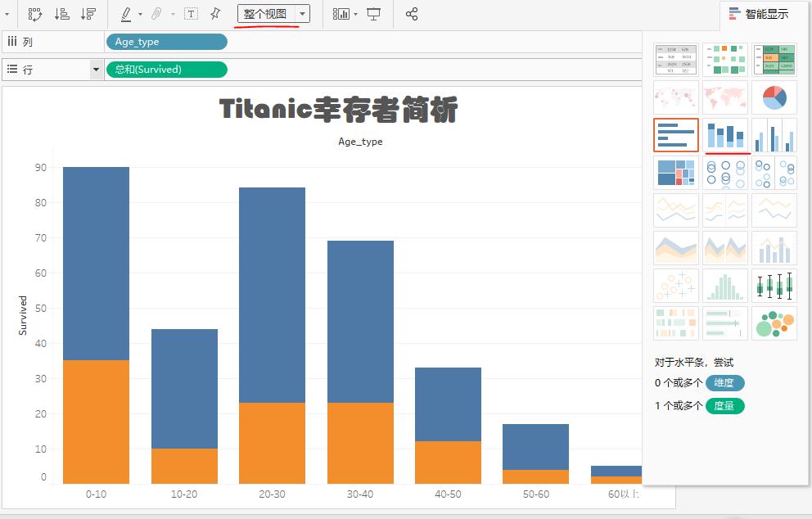Choose highlight table chart type
This screenshot has width=812, height=519.
click(x=774, y=60)
